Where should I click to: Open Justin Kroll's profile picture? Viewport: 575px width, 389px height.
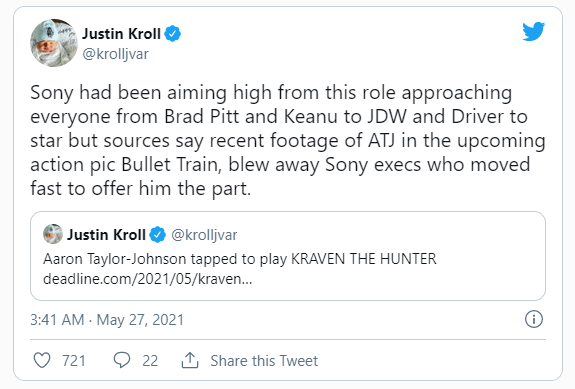click(54, 43)
